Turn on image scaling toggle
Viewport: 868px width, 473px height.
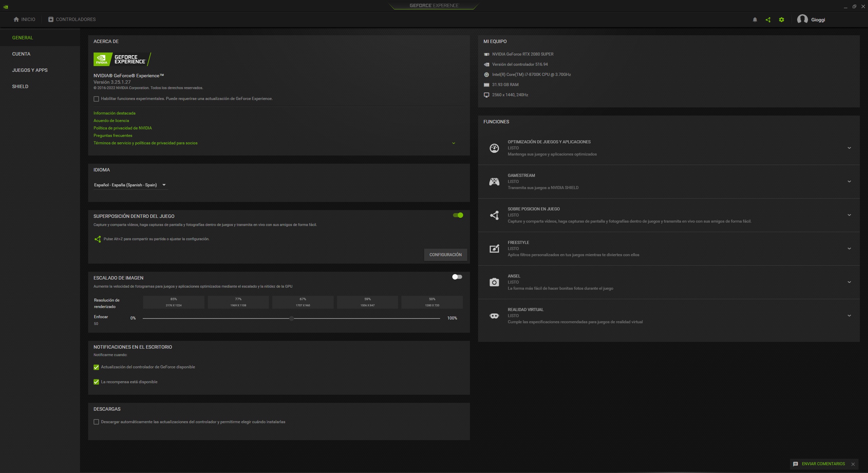pos(457,277)
